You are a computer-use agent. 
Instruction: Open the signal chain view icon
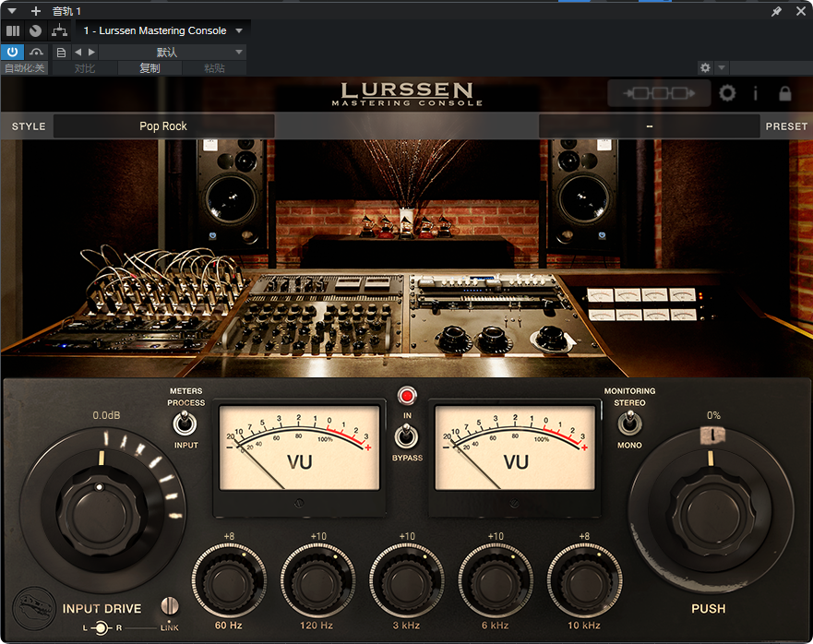coord(659,93)
